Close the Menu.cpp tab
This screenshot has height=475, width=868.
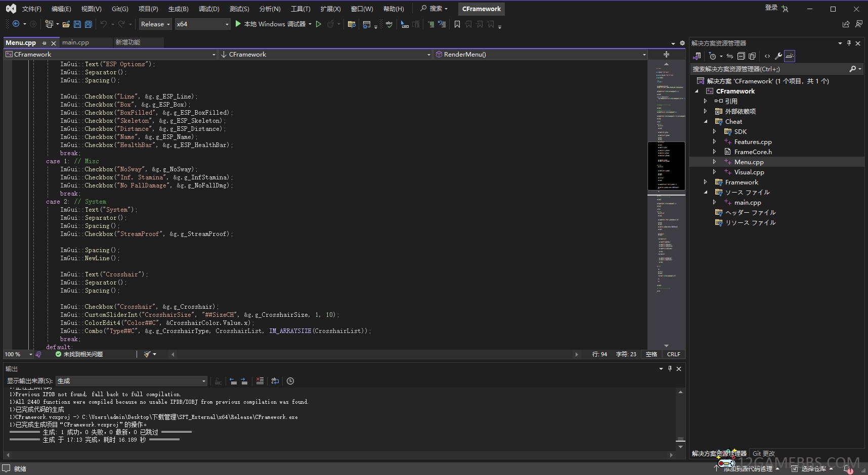tap(54, 43)
